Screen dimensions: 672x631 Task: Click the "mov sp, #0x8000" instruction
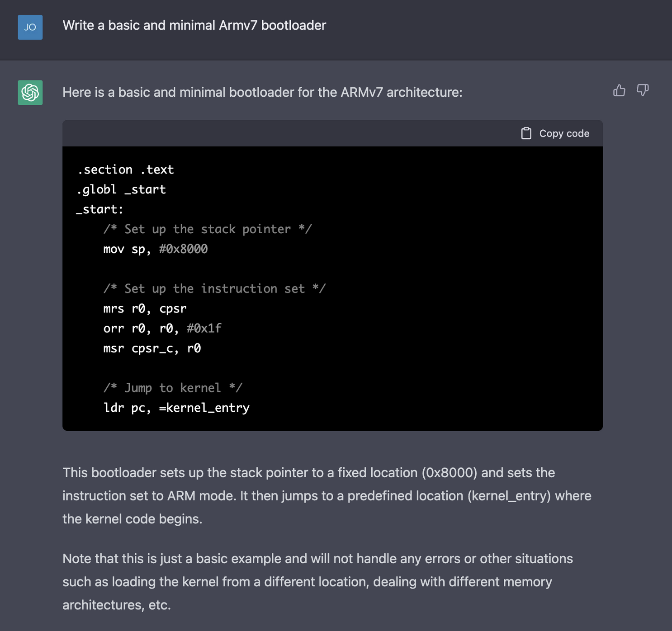155,249
